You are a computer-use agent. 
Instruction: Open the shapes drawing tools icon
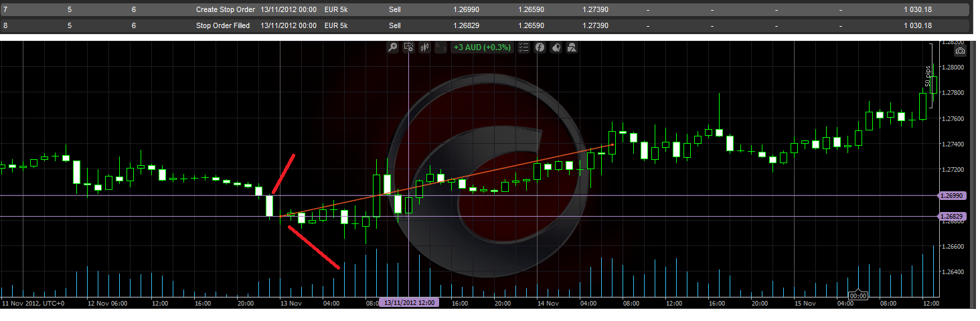click(572, 47)
